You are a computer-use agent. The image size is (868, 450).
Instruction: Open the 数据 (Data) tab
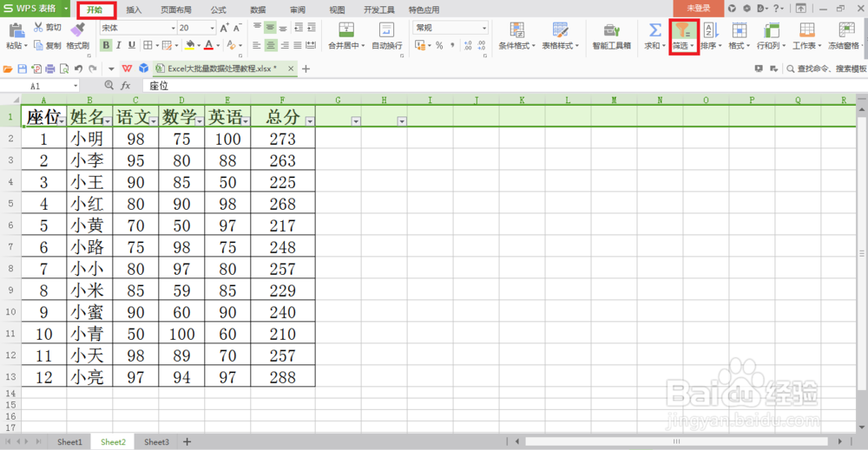coord(258,10)
